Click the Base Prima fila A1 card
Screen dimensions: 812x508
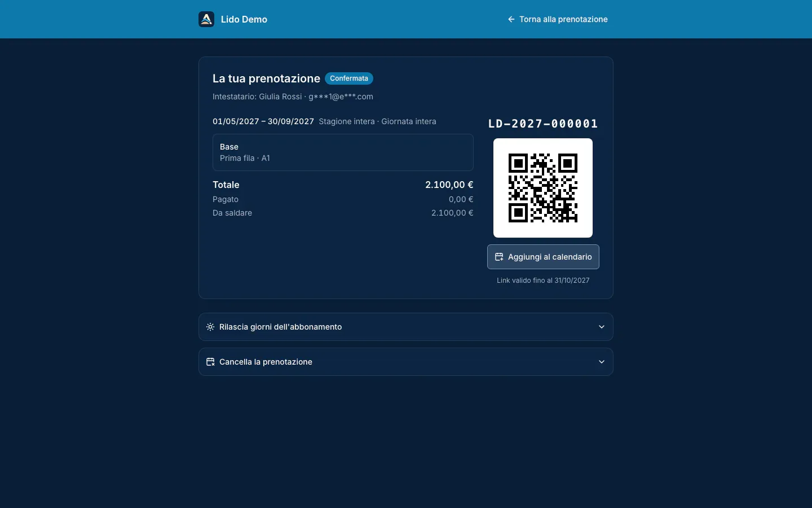coord(343,152)
